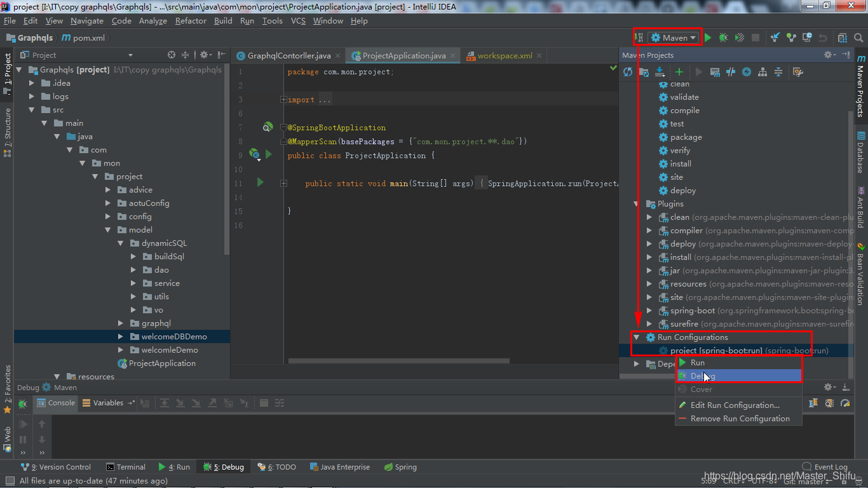The height and width of the screenshot is (488, 868).
Task: Click Execute Maven Goal icon
Action: click(x=715, y=72)
